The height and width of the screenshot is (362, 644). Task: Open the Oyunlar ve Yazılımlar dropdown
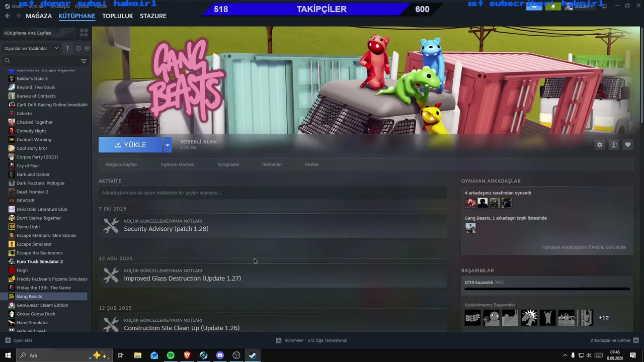[31, 48]
